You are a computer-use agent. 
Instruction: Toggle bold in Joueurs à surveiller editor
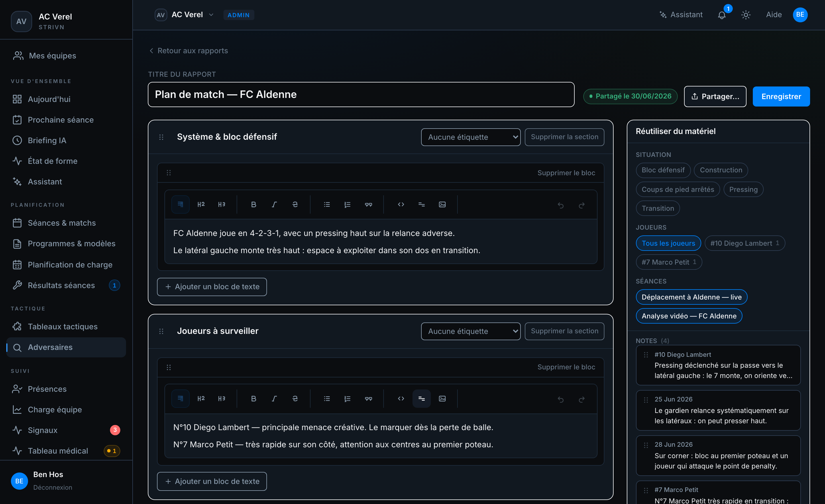pyautogui.click(x=254, y=399)
